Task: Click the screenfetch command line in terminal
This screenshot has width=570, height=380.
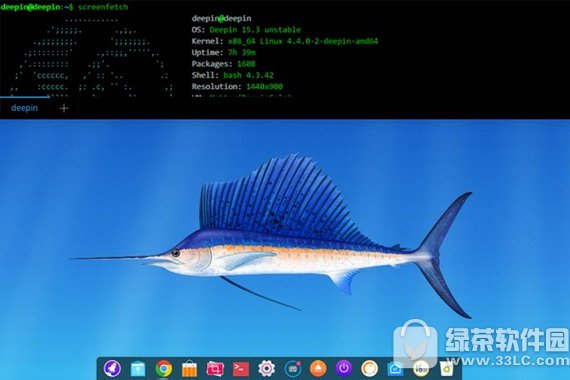Action: tap(64, 7)
